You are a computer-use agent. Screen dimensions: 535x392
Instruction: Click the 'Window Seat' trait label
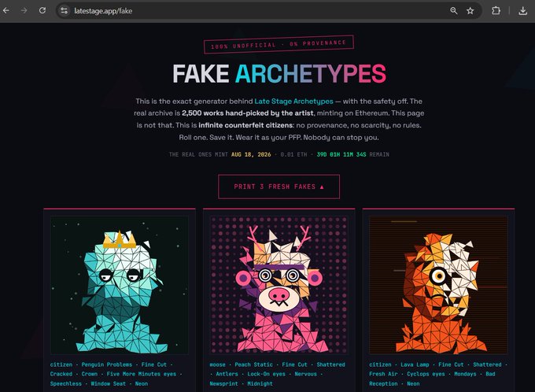[x=108, y=383]
